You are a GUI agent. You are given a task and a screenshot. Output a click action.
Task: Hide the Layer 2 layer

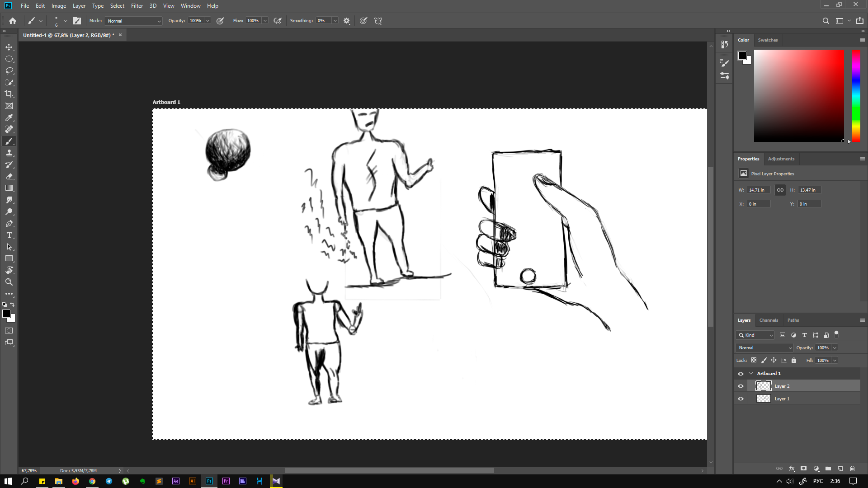click(741, 386)
